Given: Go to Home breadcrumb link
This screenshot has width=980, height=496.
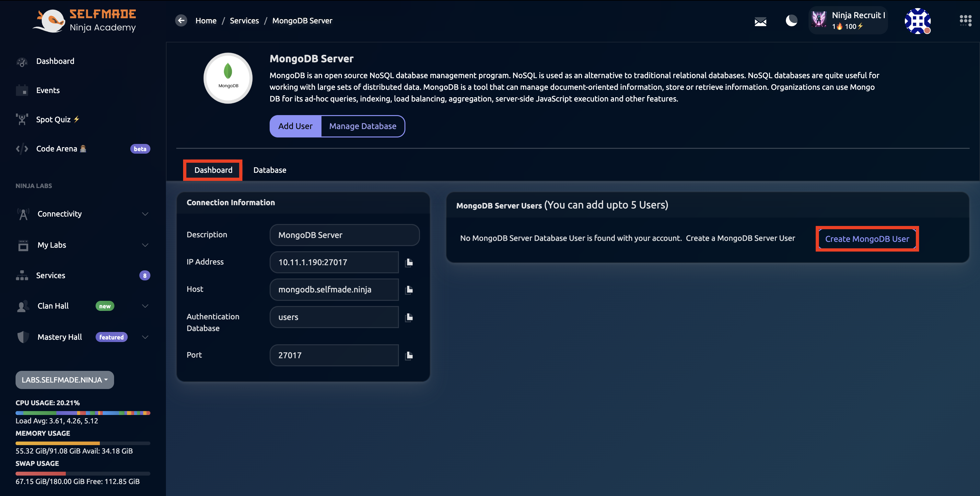Looking at the screenshot, I should pyautogui.click(x=206, y=20).
